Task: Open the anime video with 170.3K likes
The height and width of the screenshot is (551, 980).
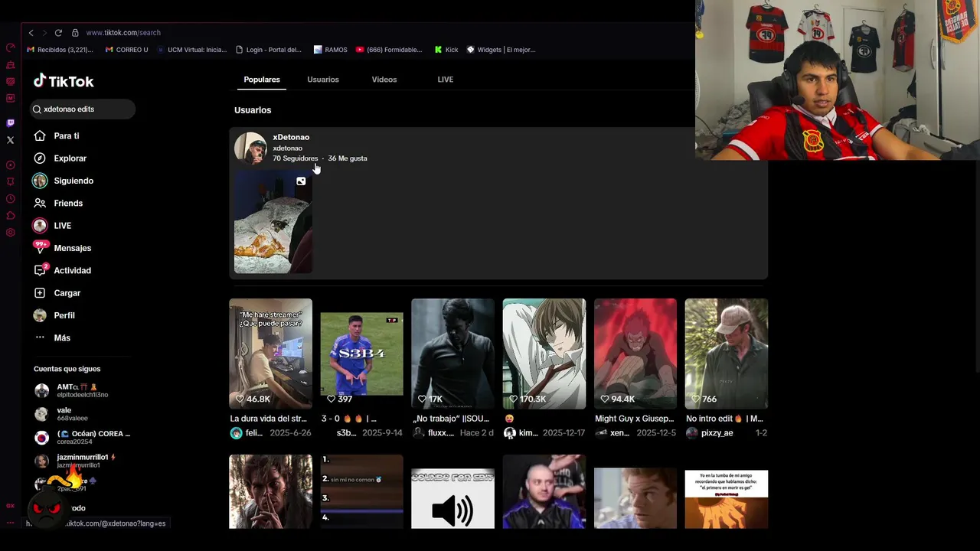Action: coord(544,354)
